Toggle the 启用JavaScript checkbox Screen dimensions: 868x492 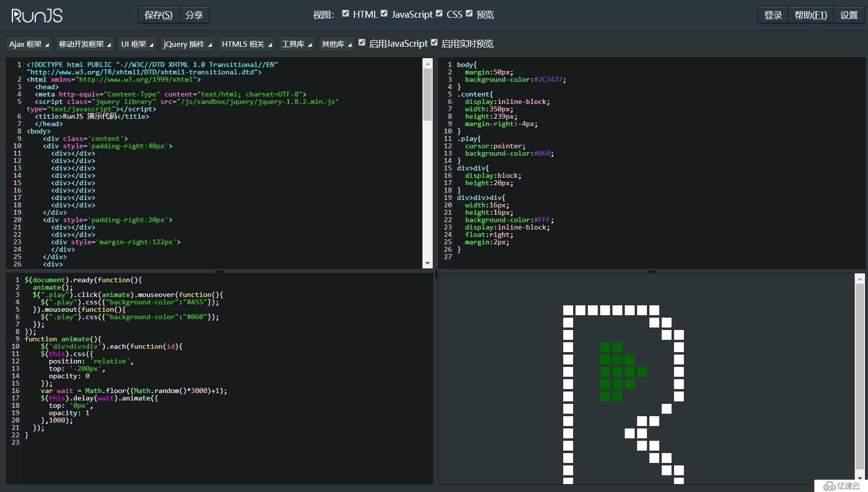[362, 42]
